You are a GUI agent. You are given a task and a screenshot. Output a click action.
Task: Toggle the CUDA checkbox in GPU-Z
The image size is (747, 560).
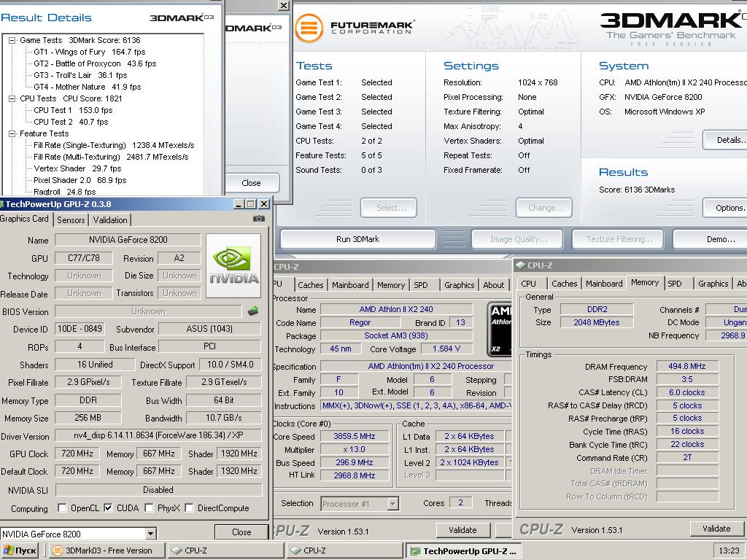[108, 507]
